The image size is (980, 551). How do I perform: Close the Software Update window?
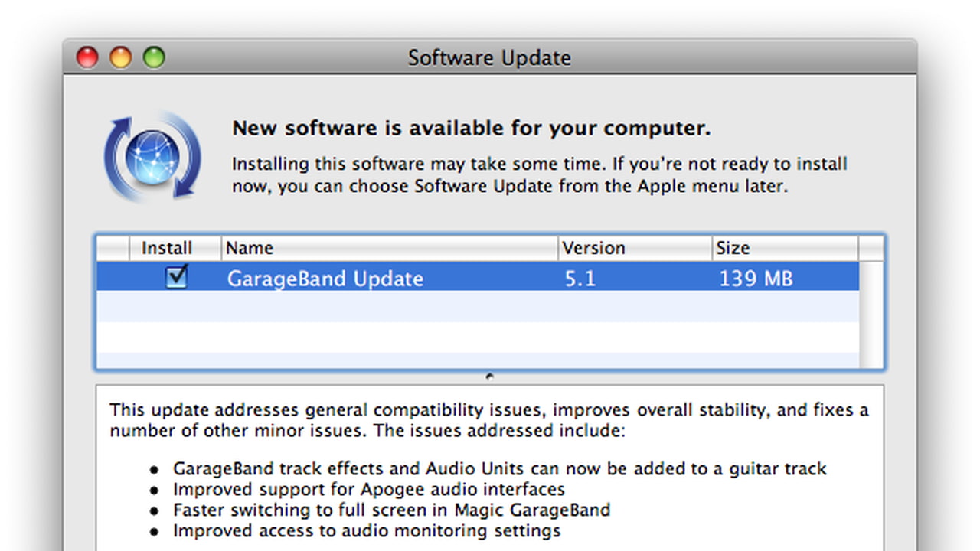coord(87,57)
